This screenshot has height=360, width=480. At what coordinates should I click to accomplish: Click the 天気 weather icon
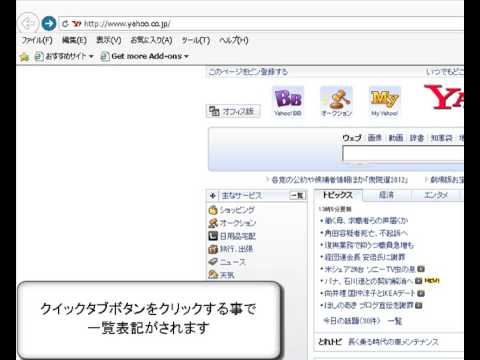(x=213, y=275)
